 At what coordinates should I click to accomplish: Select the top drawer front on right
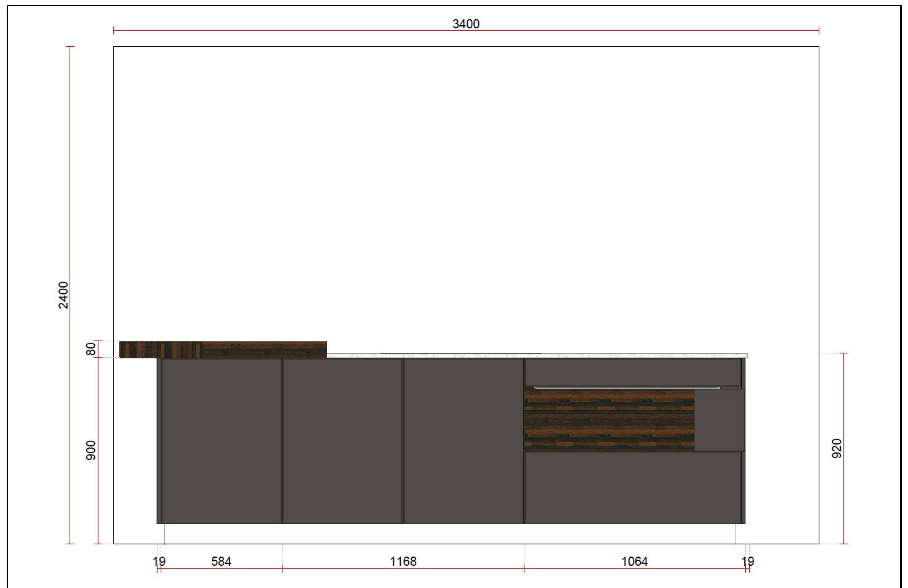633,372
